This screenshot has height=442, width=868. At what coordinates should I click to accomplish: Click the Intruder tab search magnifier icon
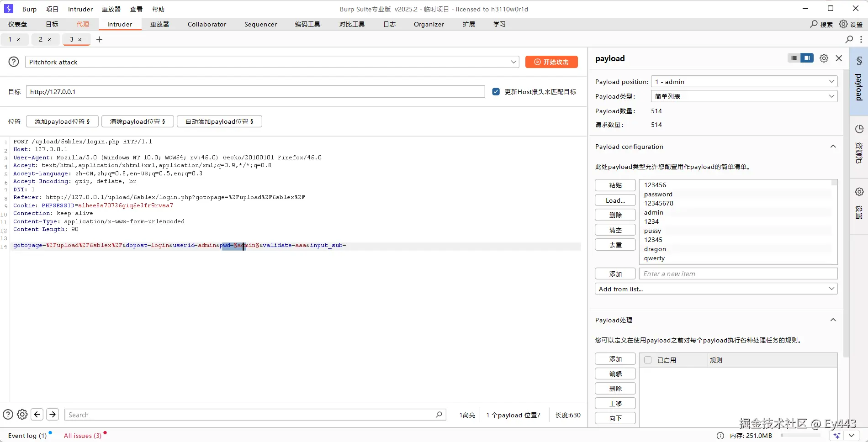click(x=849, y=39)
